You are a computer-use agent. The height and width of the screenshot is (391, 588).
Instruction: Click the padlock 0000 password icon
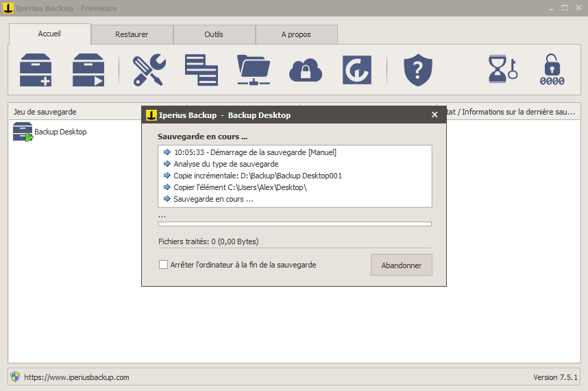point(552,70)
